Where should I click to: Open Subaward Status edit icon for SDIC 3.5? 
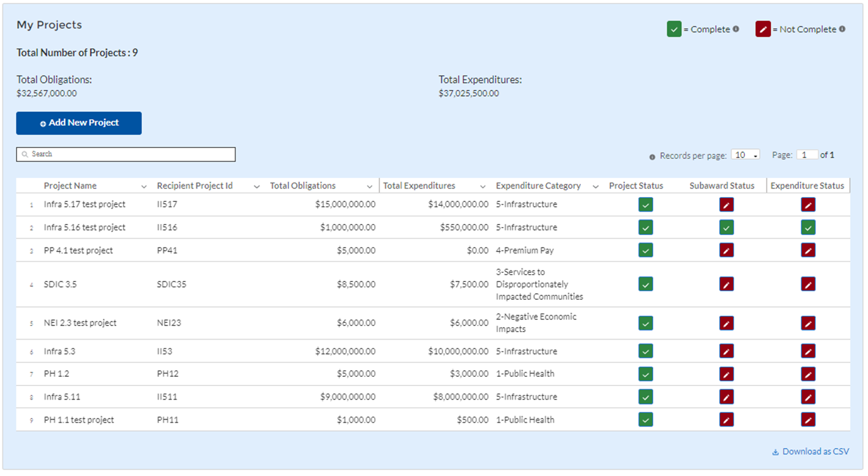(x=726, y=284)
